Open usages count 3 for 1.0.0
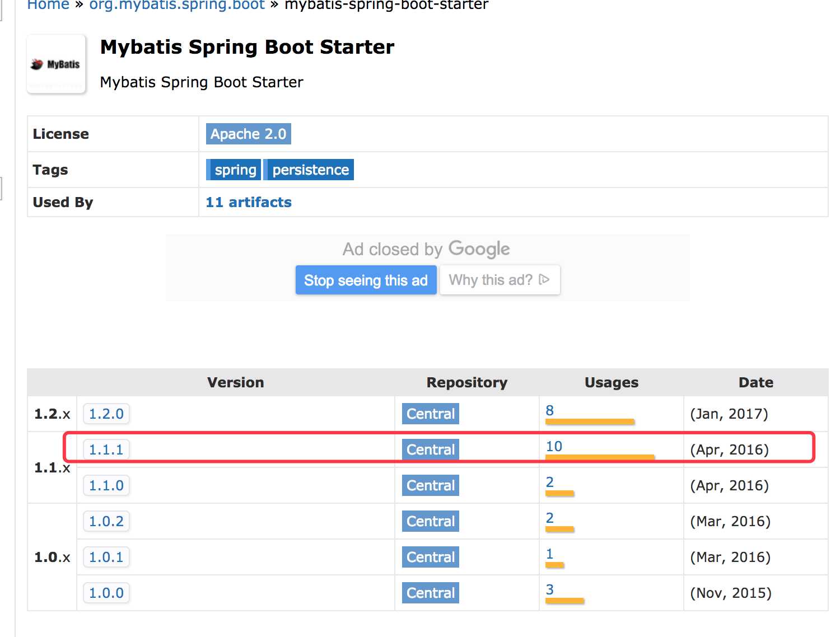 pyautogui.click(x=550, y=589)
